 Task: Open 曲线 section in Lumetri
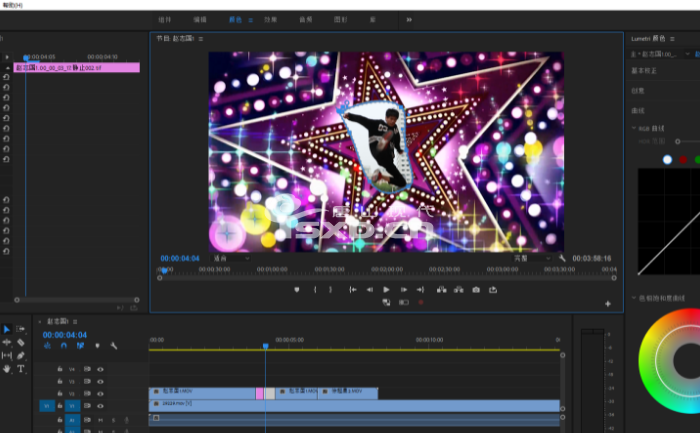pyautogui.click(x=638, y=110)
